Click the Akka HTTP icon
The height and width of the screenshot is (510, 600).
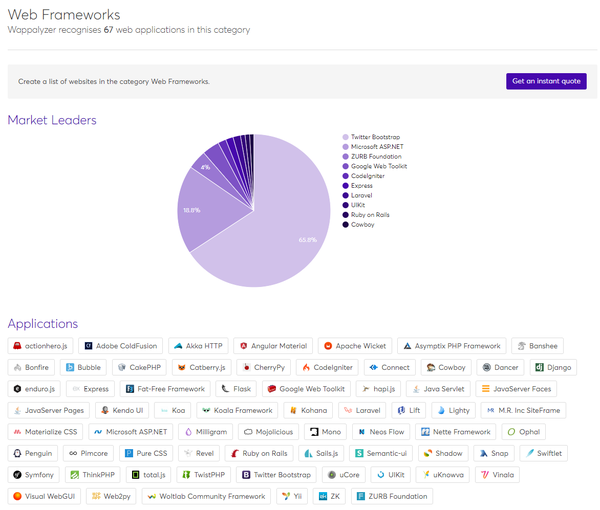(178, 346)
